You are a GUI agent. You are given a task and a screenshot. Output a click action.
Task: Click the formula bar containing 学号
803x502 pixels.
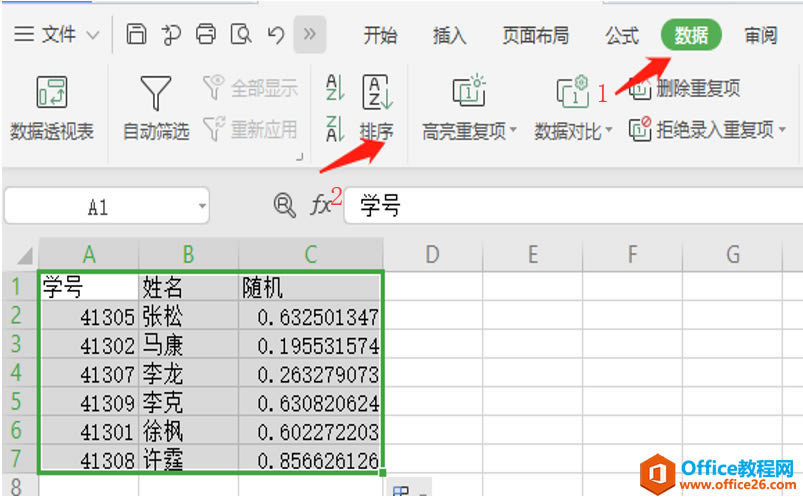[574, 205]
